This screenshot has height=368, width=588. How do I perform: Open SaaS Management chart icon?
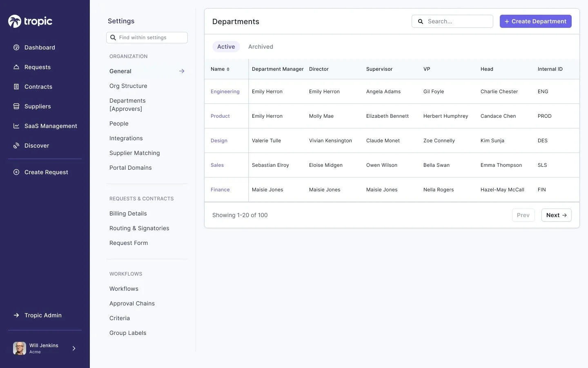tap(16, 126)
